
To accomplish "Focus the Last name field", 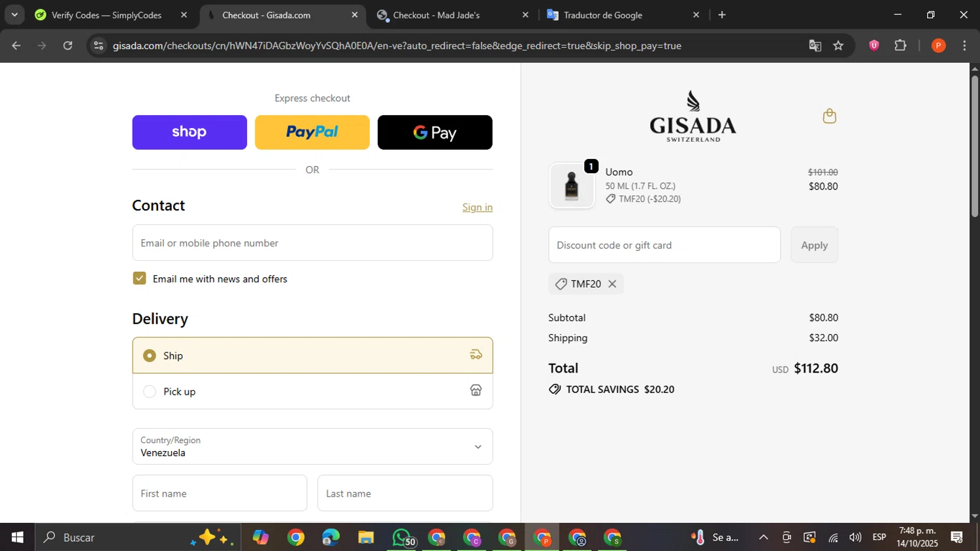I will coord(405,493).
